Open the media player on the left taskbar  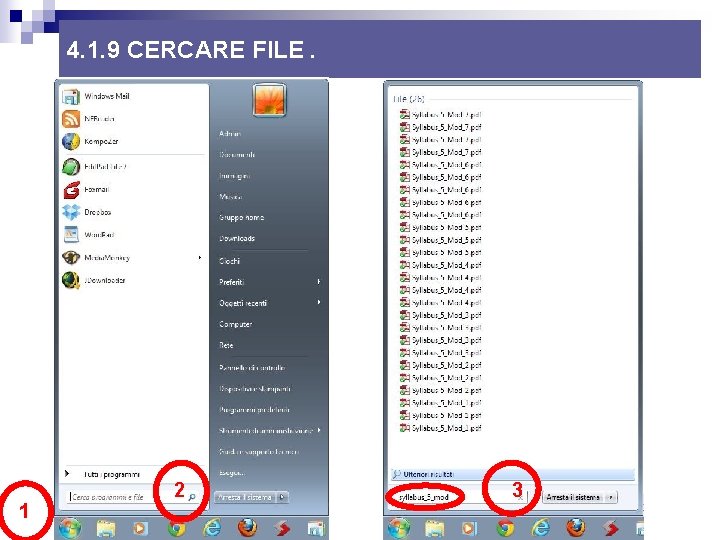[x=141, y=529]
